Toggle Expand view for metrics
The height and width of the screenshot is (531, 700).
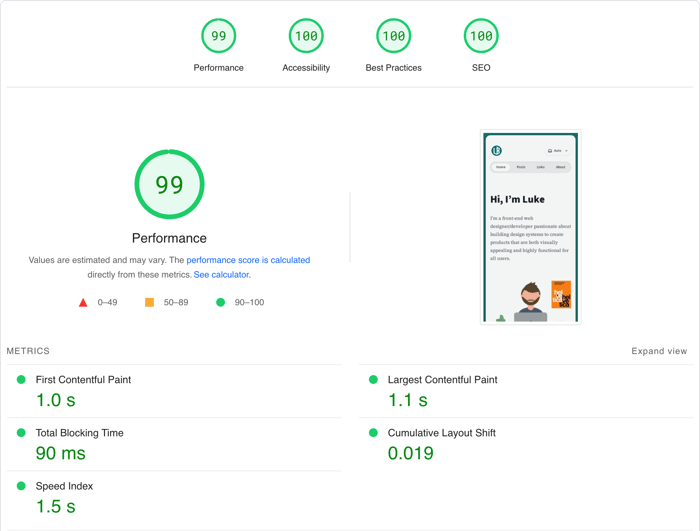(659, 351)
